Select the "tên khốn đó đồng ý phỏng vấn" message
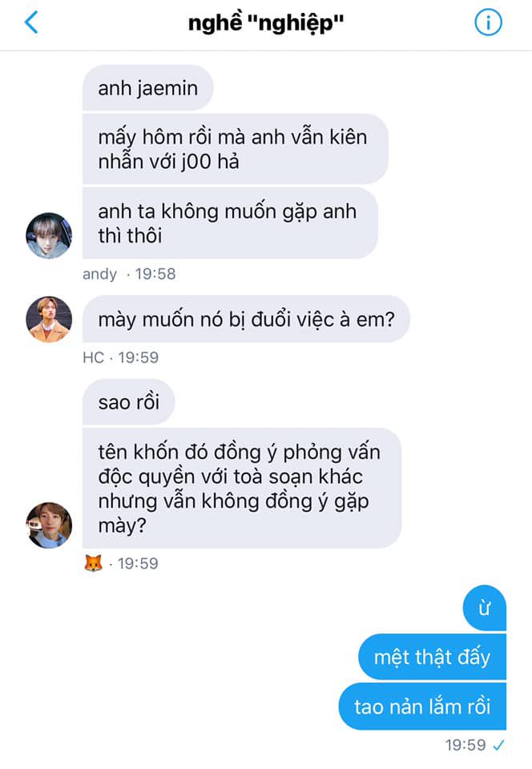Screen dimensions: 532x769 [x=242, y=489]
